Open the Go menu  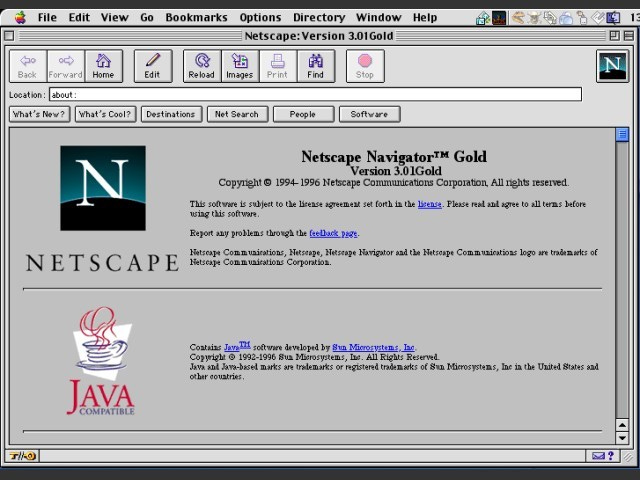[147, 18]
